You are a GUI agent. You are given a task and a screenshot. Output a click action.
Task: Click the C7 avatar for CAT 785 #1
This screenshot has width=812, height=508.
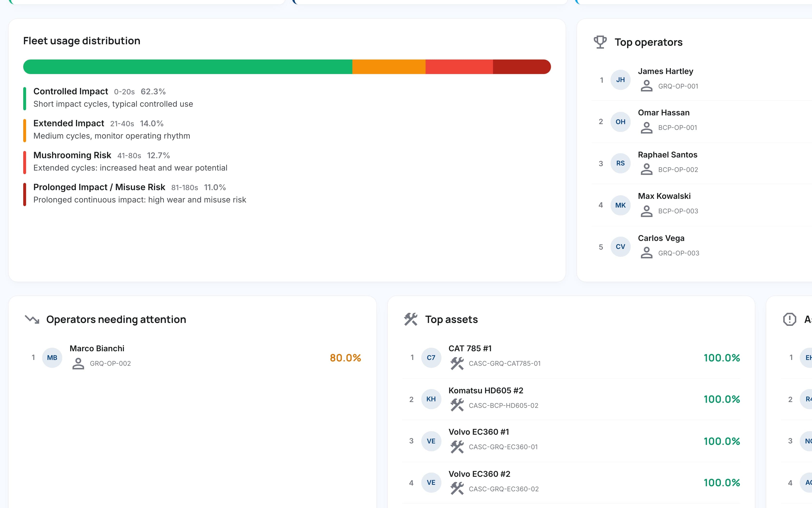pos(431,358)
